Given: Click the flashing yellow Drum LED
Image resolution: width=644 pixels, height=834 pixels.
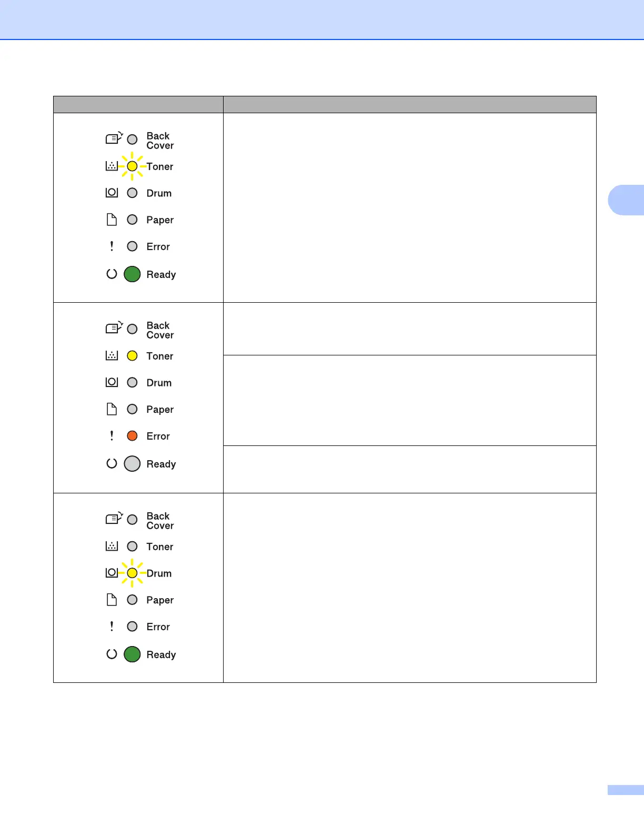Looking at the screenshot, I should [x=132, y=573].
